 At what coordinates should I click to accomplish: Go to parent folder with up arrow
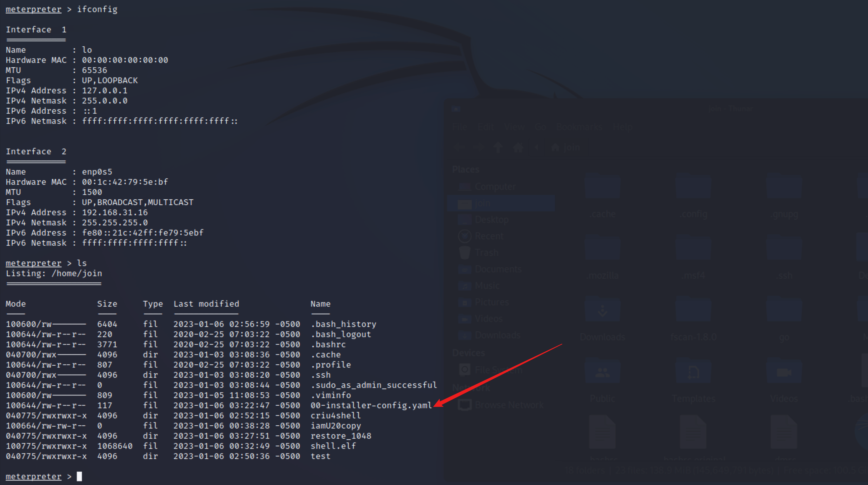pyautogui.click(x=498, y=147)
